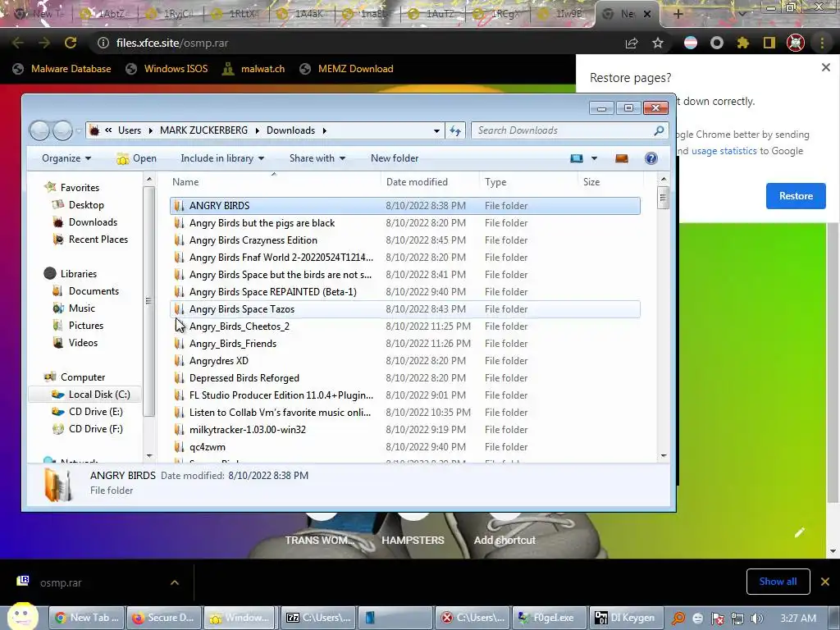Viewport: 840px width, 630px height.
Task: Sort by Date modified column
Action: 430,182
